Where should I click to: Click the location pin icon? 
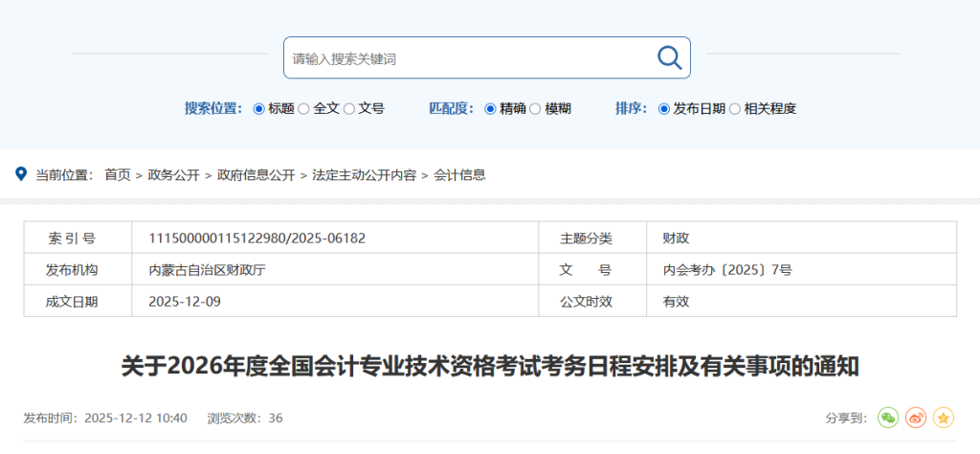(x=21, y=174)
